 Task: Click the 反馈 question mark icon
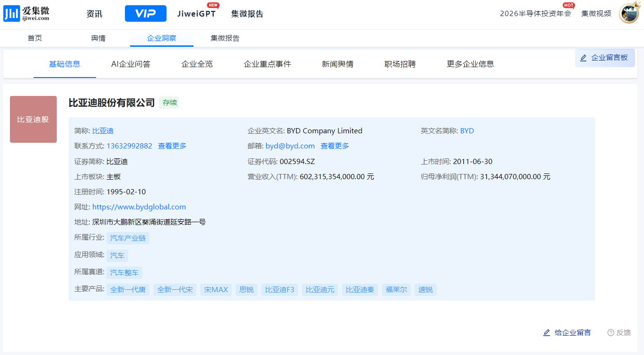coord(610,333)
